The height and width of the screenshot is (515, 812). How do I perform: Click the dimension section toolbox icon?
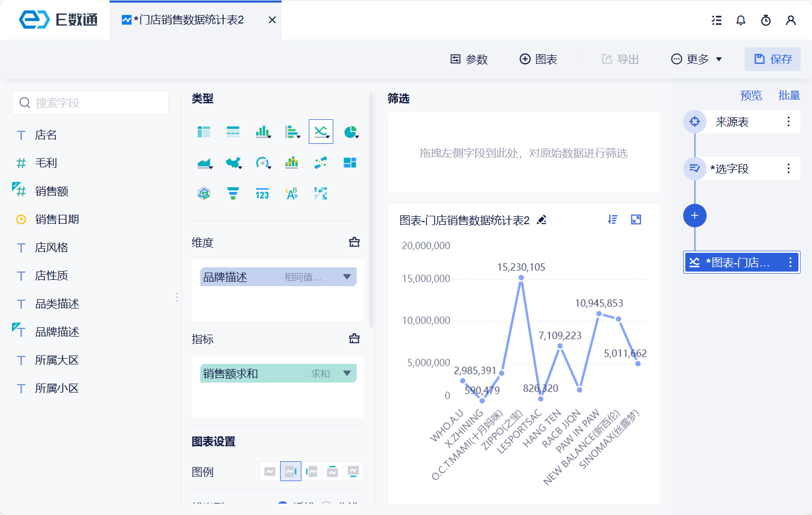pos(354,242)
